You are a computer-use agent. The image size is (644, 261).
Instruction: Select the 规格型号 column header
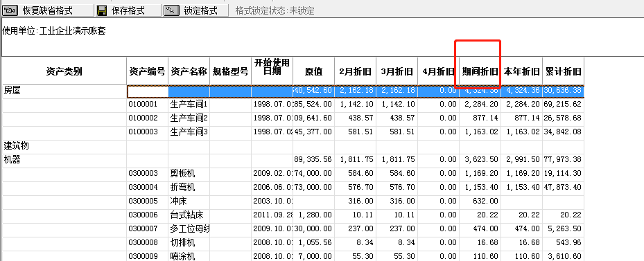(x=230, y=71)
